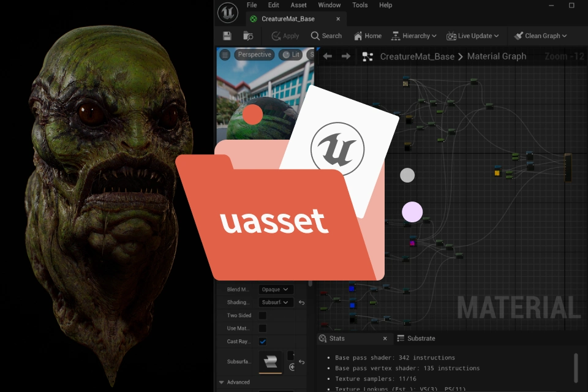Reset Shading Model to default with the arrow icon

pyautogui.click(x=301, y=303)
